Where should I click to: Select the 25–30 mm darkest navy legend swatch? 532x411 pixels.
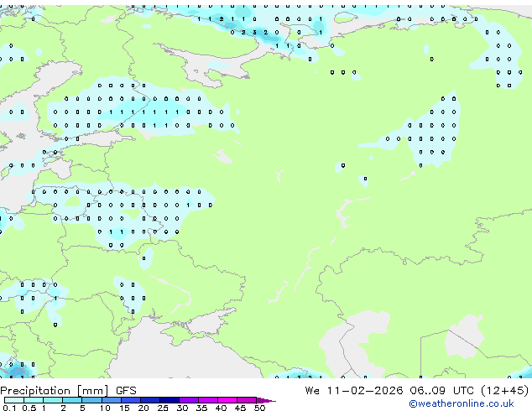[x=170, y=400]
